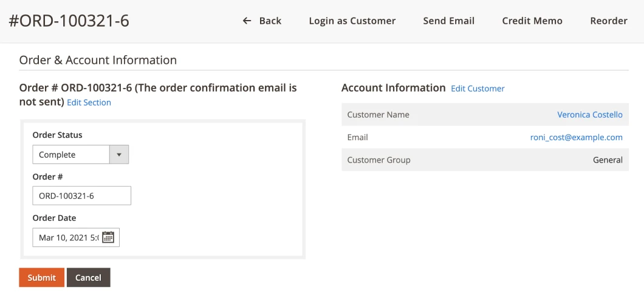
Task: Click the #ORD-100321-6 page title
Action: (x=69, y=21)
